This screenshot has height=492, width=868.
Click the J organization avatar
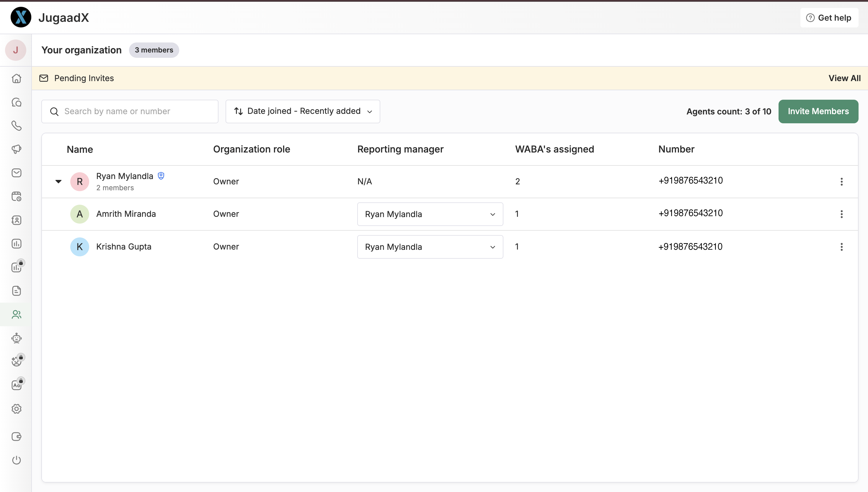(x=16, y=50)
